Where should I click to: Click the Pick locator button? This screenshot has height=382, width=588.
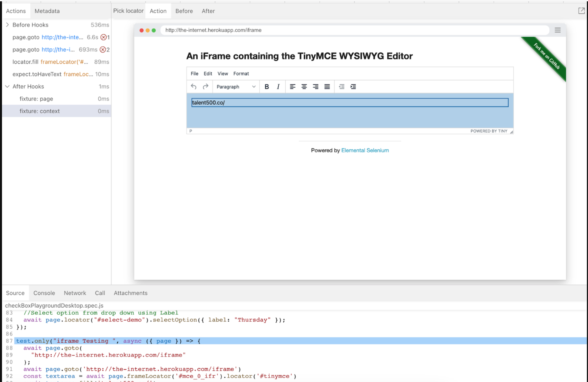point(128,11)
